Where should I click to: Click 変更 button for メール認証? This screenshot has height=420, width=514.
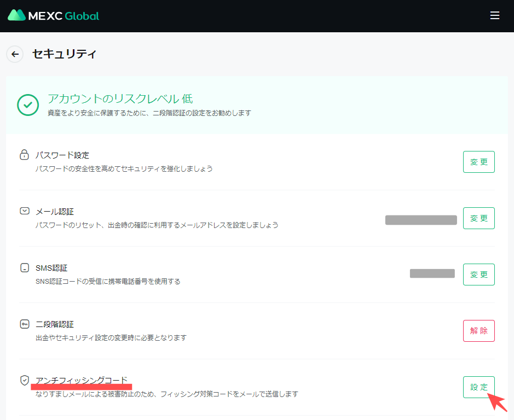[478, 218]
